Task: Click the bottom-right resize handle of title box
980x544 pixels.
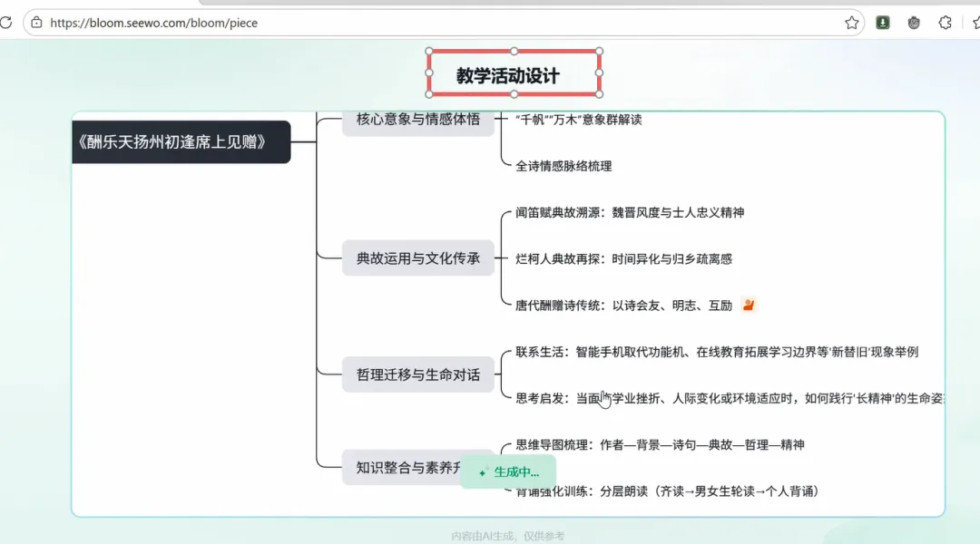Action: [600, 94]
